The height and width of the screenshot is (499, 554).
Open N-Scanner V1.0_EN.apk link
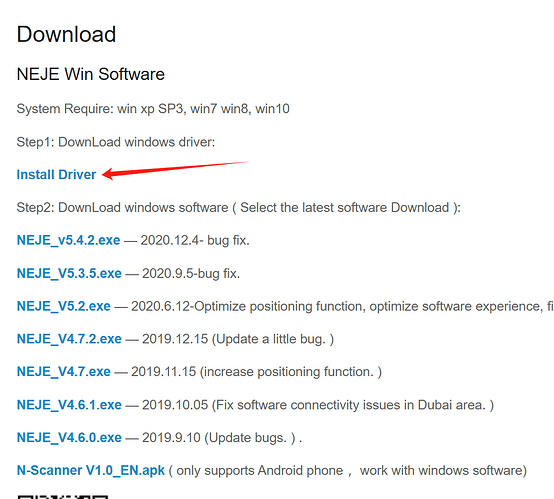point(91,470)
